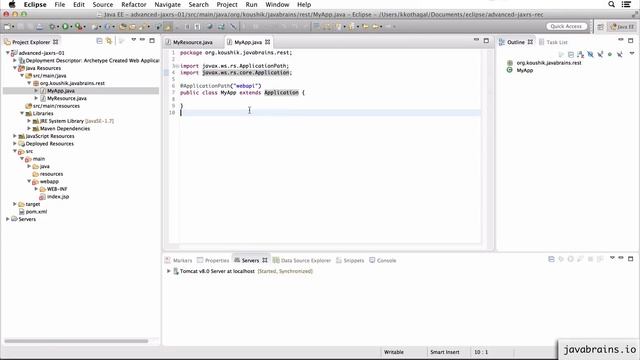Expand the Deployment Descriptor node
640x360 pixels.
(15, 60)
